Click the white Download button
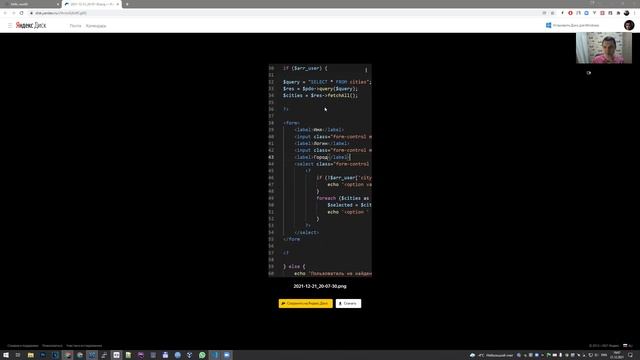640x360 pixels. 348,303
